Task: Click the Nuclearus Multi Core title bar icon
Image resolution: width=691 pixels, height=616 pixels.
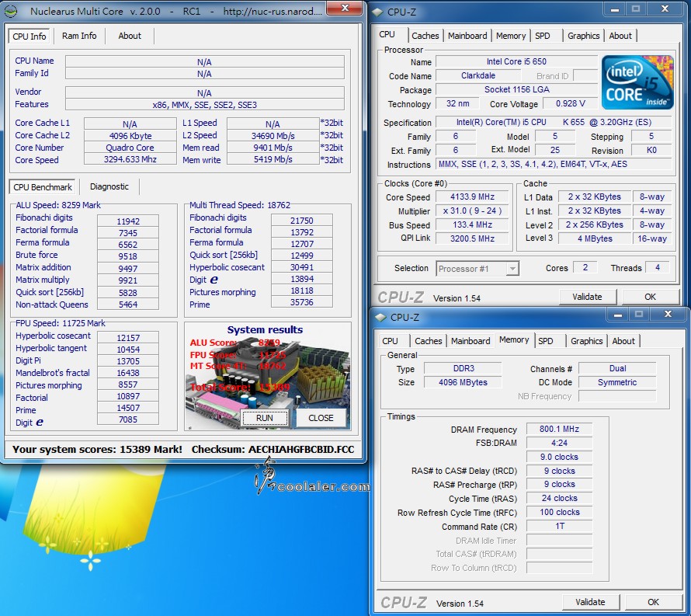Action: coord(11,11)
